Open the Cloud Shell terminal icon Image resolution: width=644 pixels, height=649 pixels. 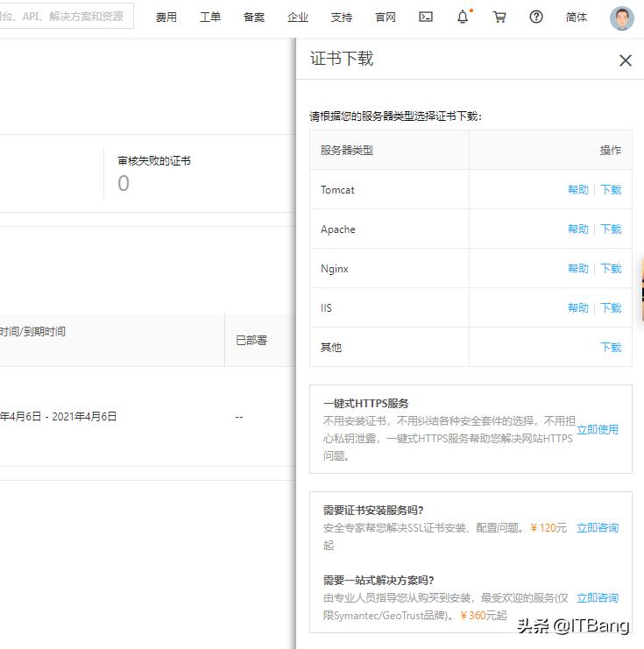[426, 17]
